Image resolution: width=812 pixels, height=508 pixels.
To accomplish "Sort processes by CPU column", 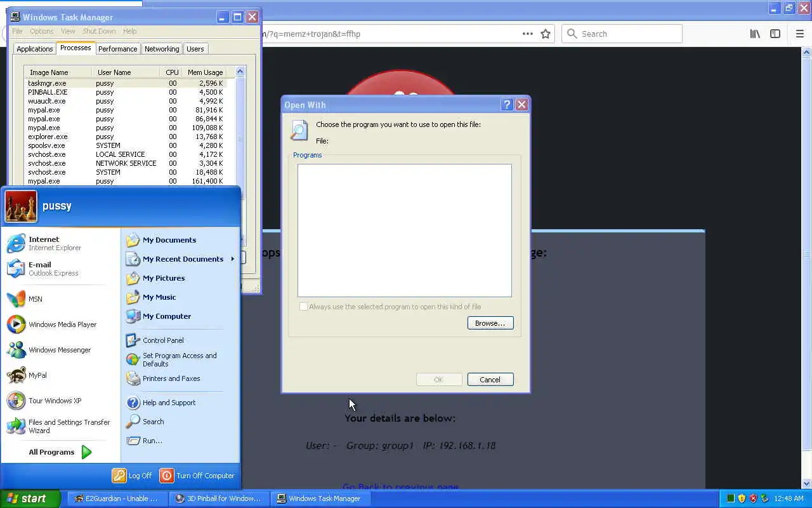I will pos(170,72).
